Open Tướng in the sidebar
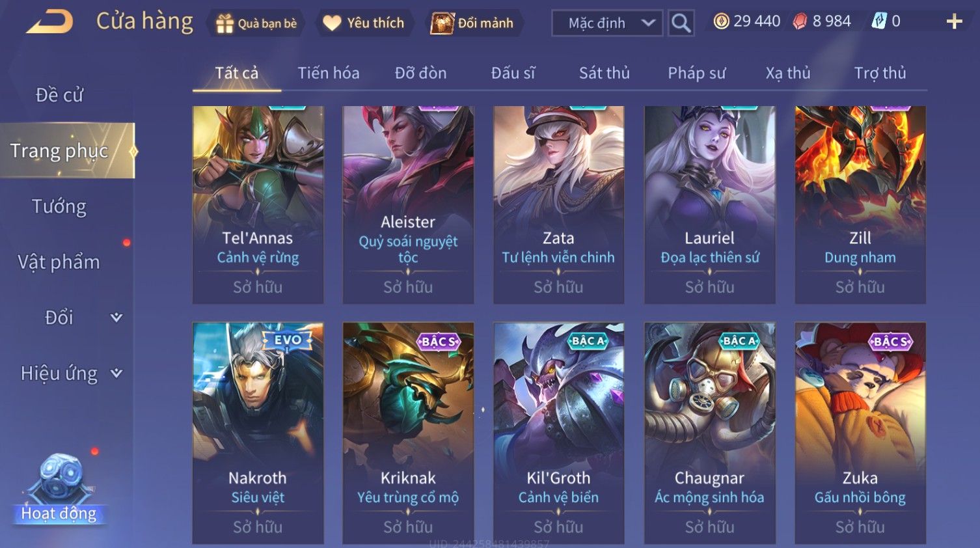 (x=59, y=206)
